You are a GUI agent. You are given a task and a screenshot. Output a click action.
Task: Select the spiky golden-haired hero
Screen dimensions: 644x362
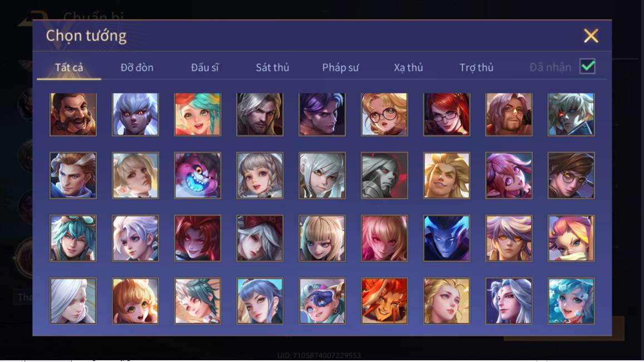coord(447,176)
